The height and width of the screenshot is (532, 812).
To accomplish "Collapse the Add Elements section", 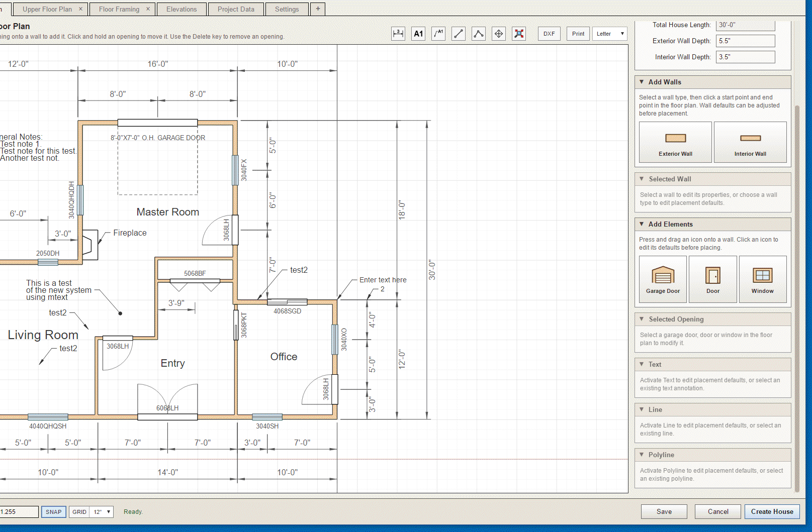I will [642, 224].
